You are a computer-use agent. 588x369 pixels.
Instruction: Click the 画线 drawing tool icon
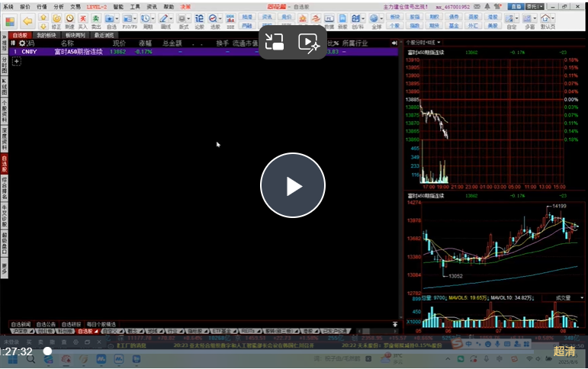165,20
